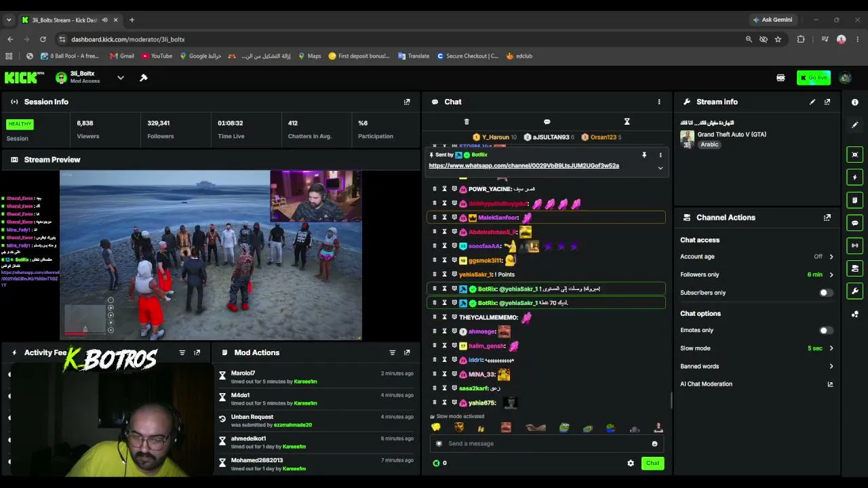Delete POWR_YACINE's chat message
The width and height of the screenshot is (868, 488).
(435, 189)
